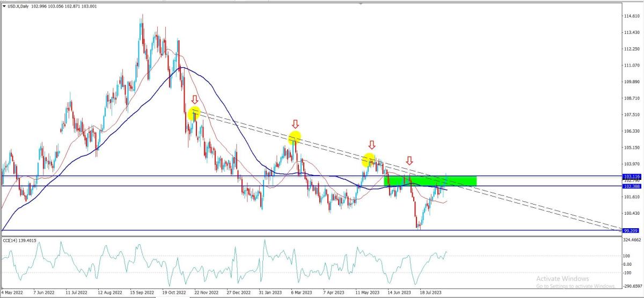Select the yellow ellipse near May 2023 high

pyautogui.click(x=368, y=159)
